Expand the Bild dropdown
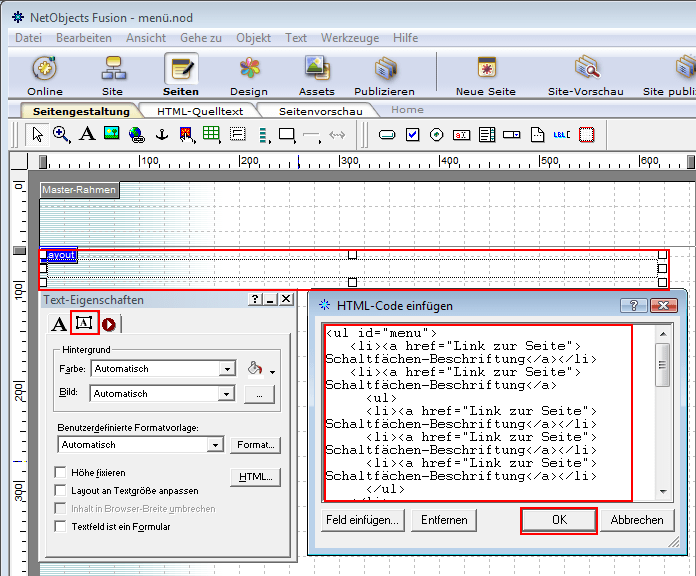 [x=227, y=393]
